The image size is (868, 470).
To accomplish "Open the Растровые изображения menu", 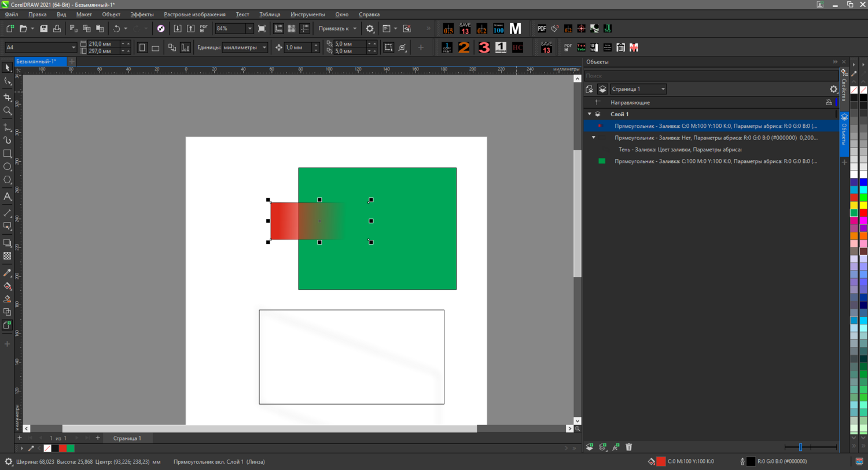I will pos(194,14).
